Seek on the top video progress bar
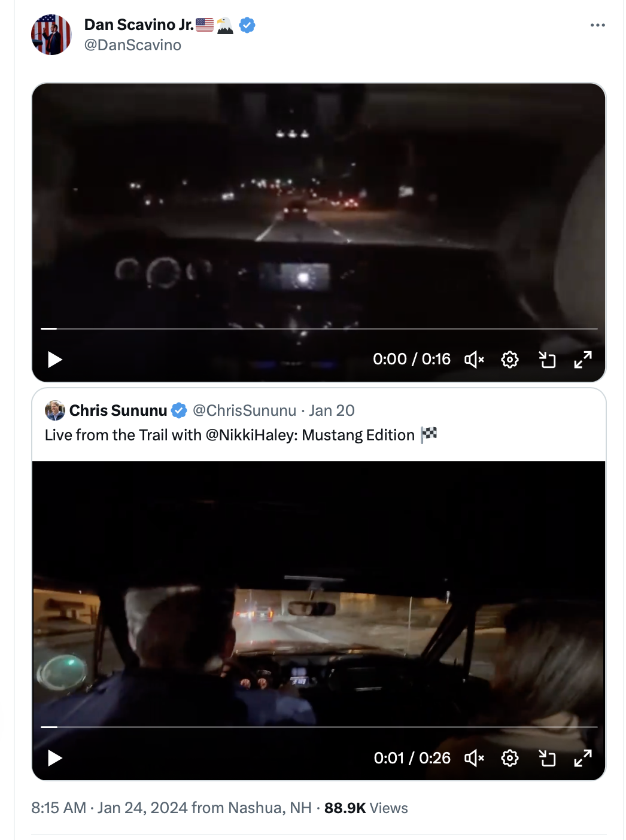 pyautogui.click(x=319, y=328)
